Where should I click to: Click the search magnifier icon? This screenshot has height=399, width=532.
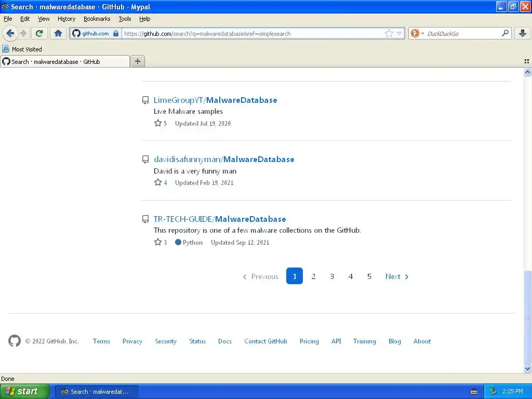click(x=505, y=33)
